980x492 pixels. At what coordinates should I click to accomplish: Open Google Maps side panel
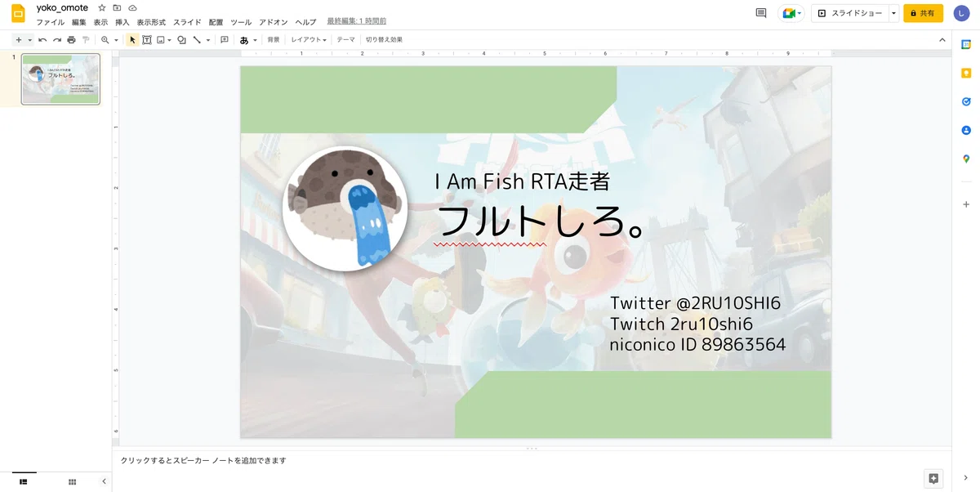966,159
